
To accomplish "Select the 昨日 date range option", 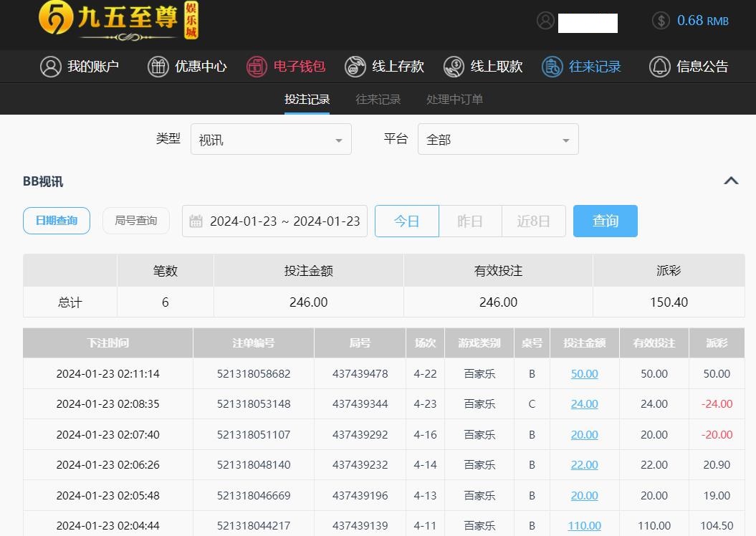I will [x=470, y=221].
